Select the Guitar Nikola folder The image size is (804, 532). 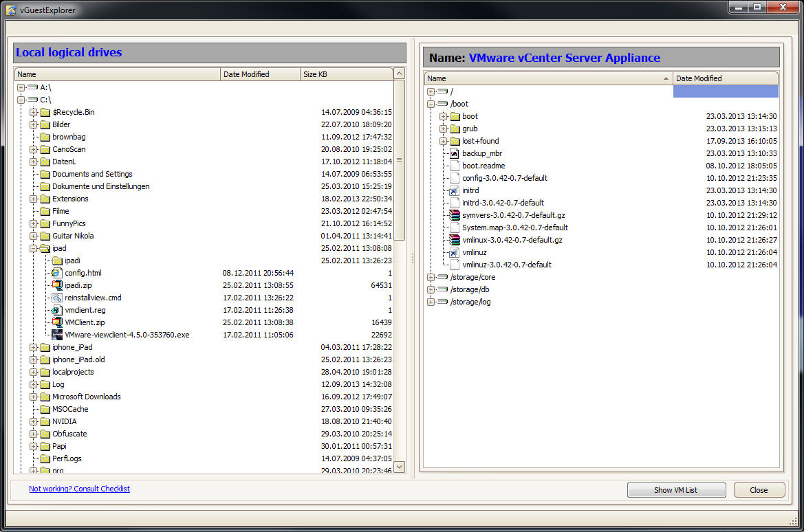[73, 236]
